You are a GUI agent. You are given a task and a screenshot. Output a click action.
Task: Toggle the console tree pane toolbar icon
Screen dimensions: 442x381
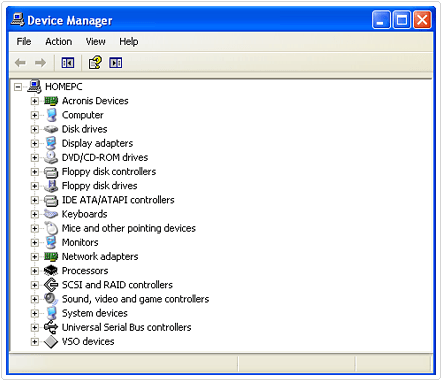[x=68, y=63]
